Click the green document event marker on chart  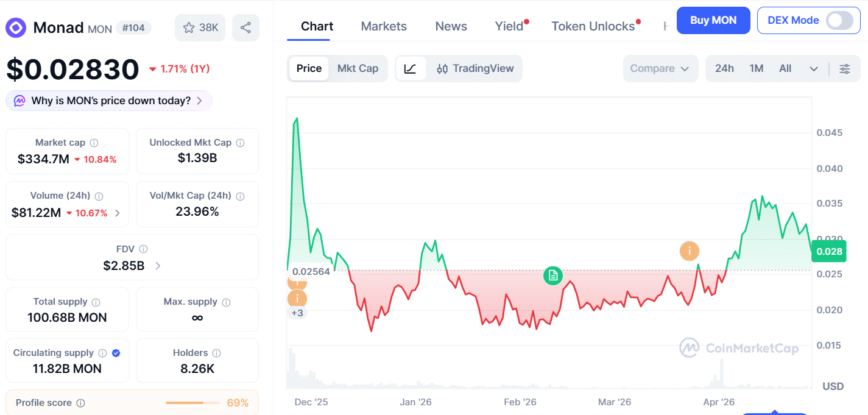point(553,275)
